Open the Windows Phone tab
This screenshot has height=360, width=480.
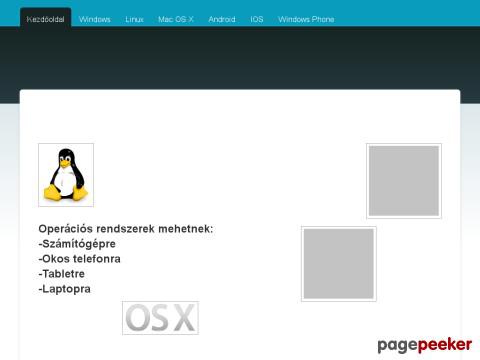pyautogui.click(x=306, y=19)
